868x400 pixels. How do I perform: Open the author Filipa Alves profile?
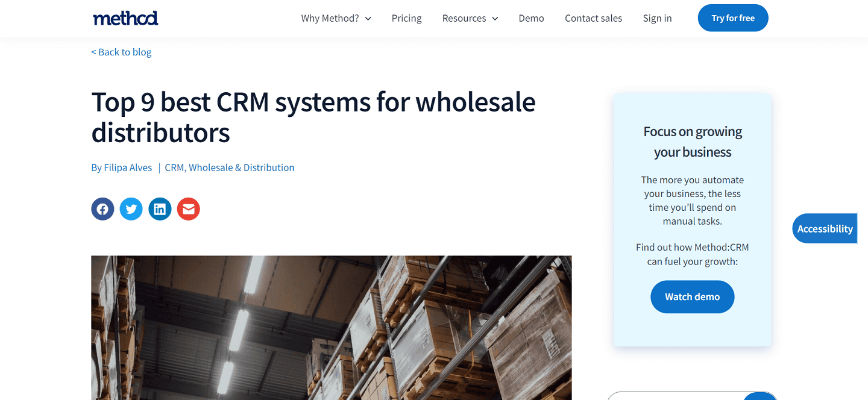coord(128,167)
